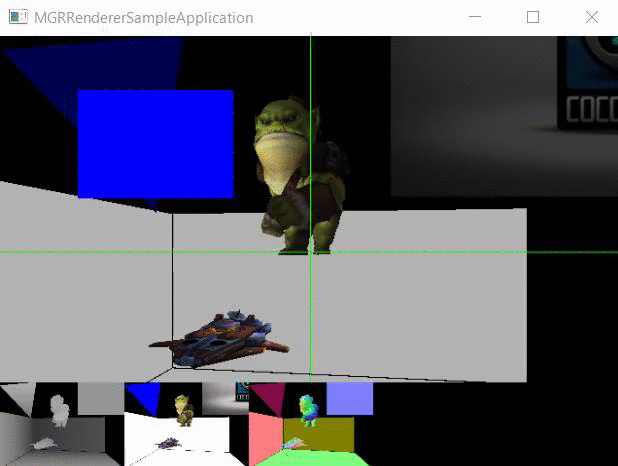The width and height of the screenshot is (618, 466).
Task: Click the green orc character model
Action: pyautogui.click(x=300, y=176)
